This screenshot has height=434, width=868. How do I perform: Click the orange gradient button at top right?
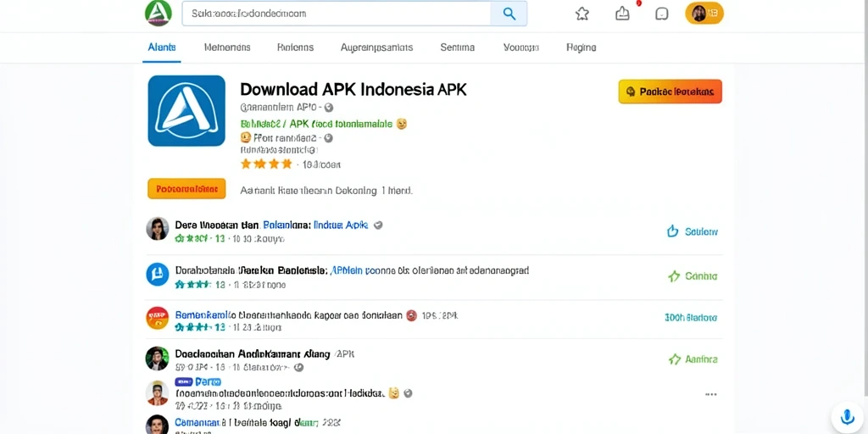[670, 92]
